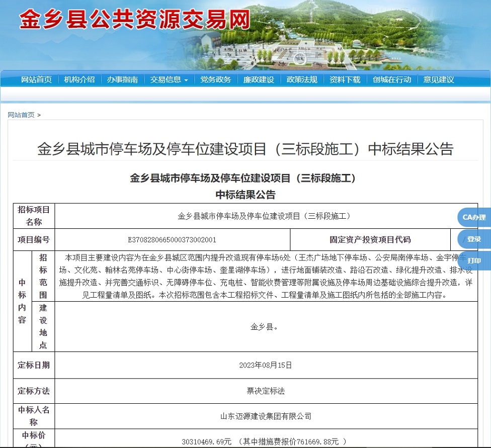
Task: Click the bold 中标结果公告 subheading
Action: pyautogui.click(x=245, y=195)
